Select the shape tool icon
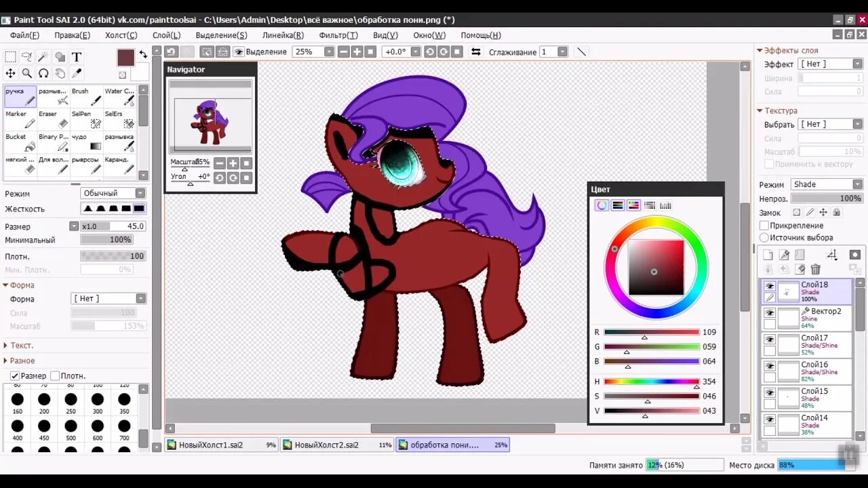The width and height of the screenshot is (868, 488). click(x=60, y=57)
